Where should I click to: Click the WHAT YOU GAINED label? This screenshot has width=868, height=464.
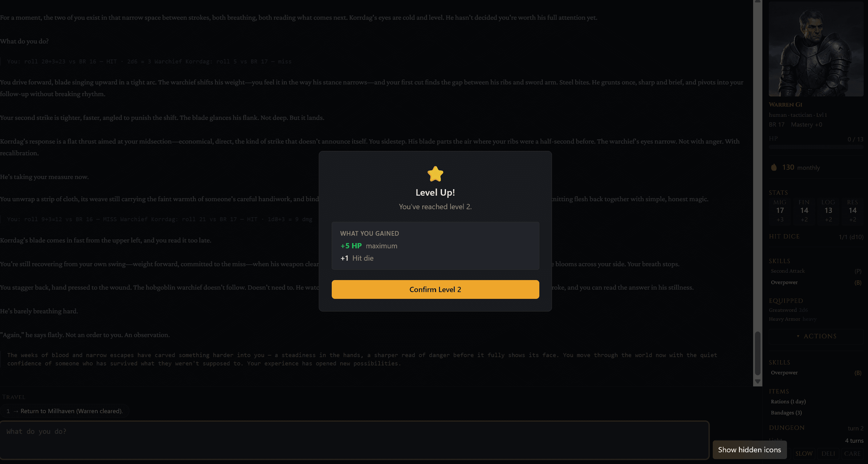(369, 234)
